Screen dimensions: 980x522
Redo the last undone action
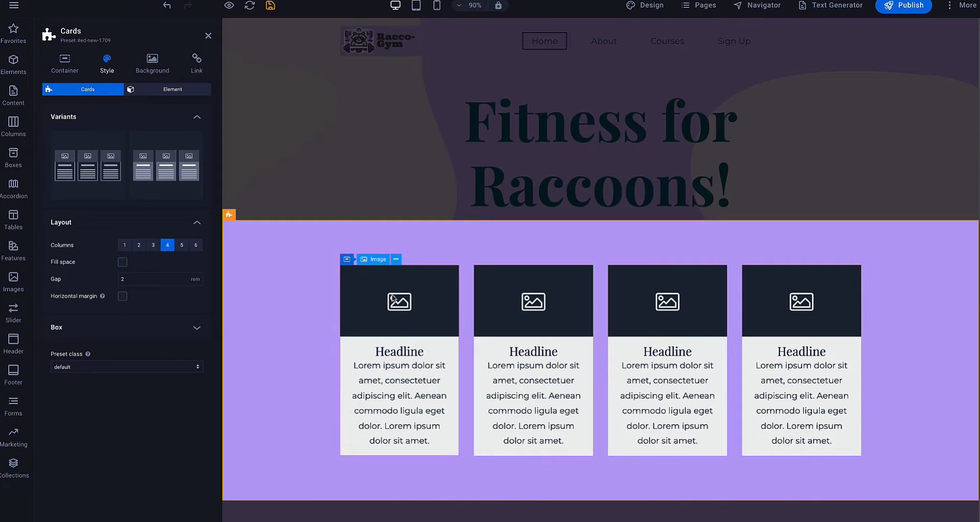tap(188, 5)
